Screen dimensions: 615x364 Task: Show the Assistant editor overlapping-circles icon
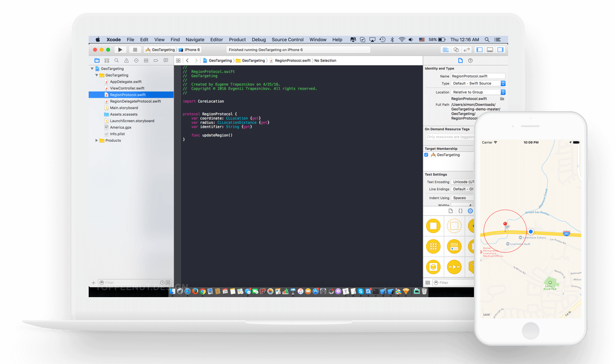456,50
